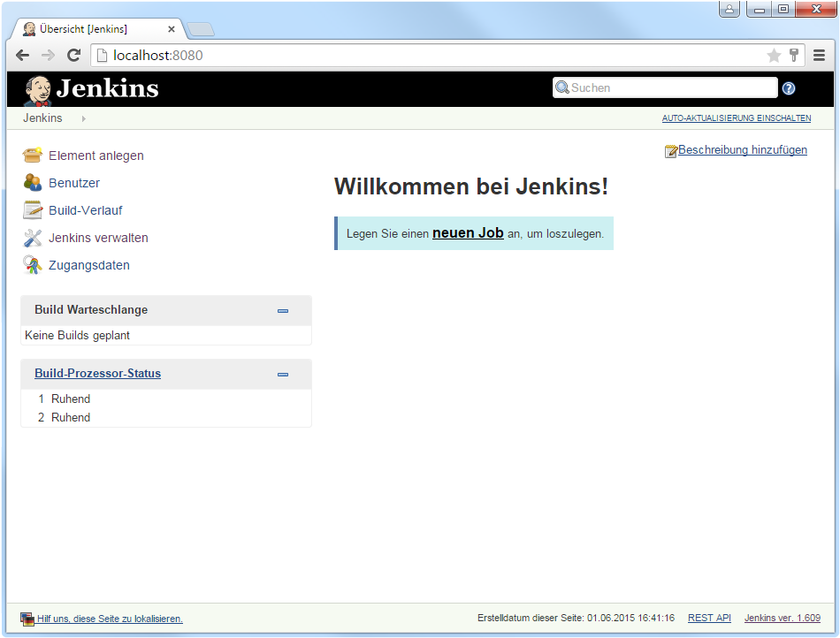Click the Jenkins breadcrumb link

click(42, 118)
